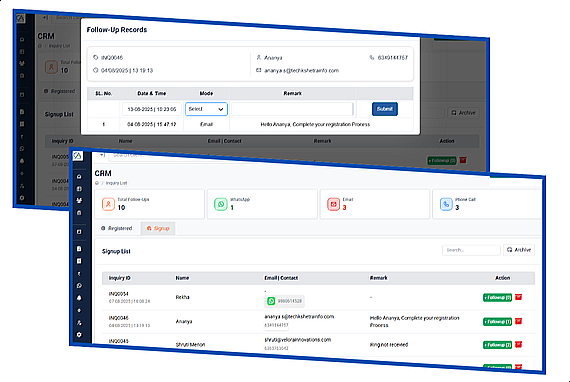
Task: Click the Remark column header in front window
Action: (378, 278)
